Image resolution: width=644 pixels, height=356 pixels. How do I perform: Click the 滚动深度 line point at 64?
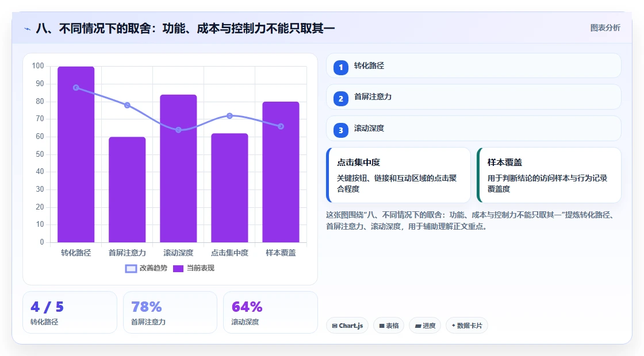[178, 130]
